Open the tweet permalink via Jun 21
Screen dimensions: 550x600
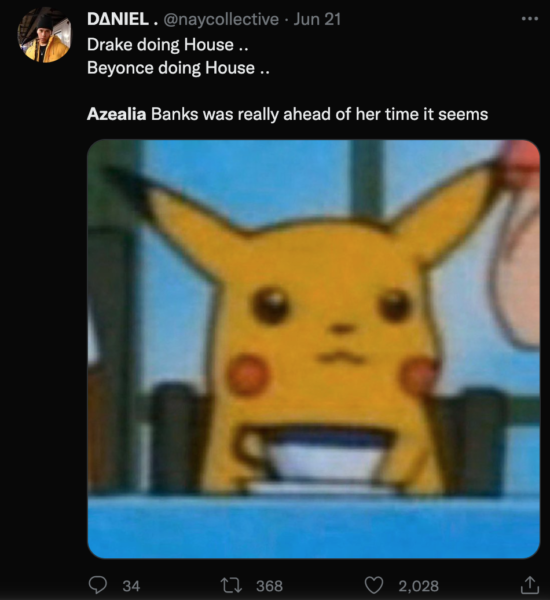coord(317,19)
